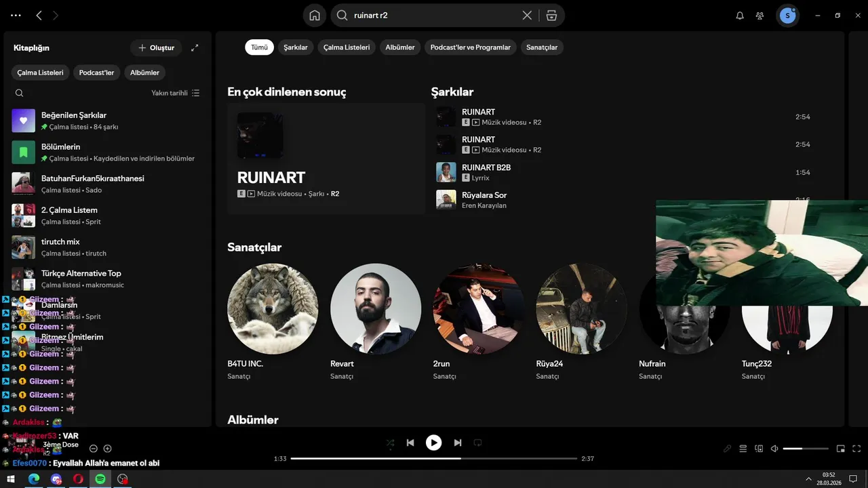Open the Bölümlerin library item

108,152
